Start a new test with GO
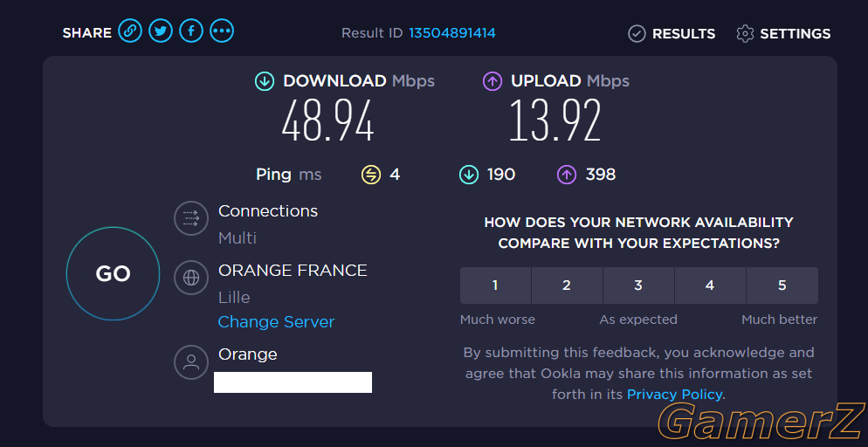Viewport: 868px width, 447px height. coord(113,273)
